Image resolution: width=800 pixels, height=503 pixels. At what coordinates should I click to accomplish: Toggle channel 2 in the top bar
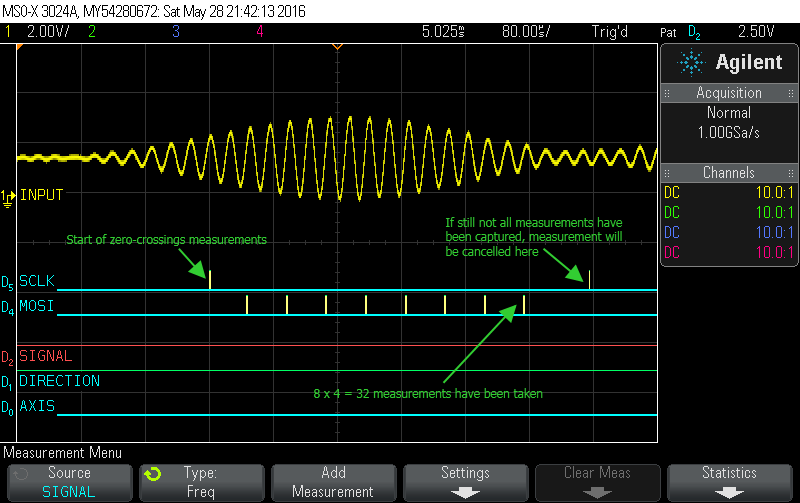91,31
